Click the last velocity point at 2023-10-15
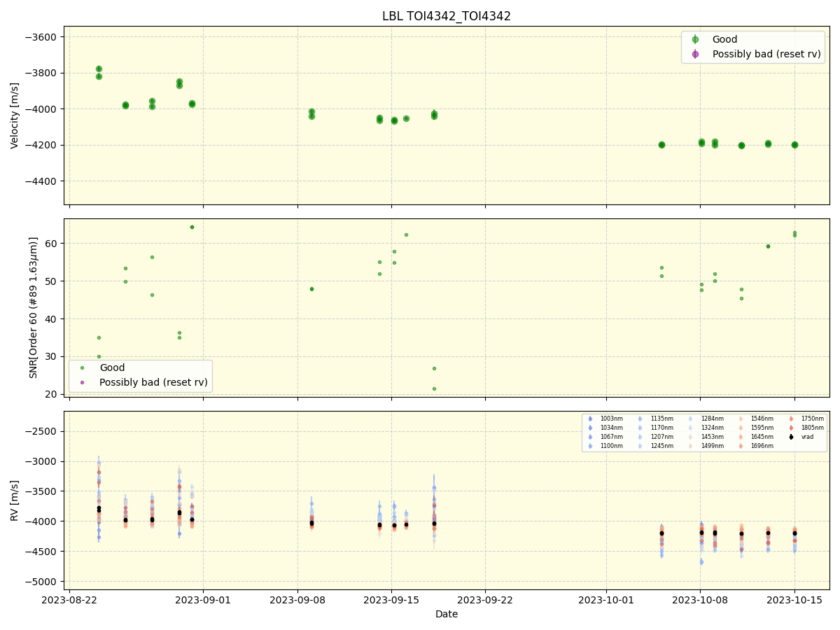The height and width of the screenshot is (630, 840). coord(794,145)
